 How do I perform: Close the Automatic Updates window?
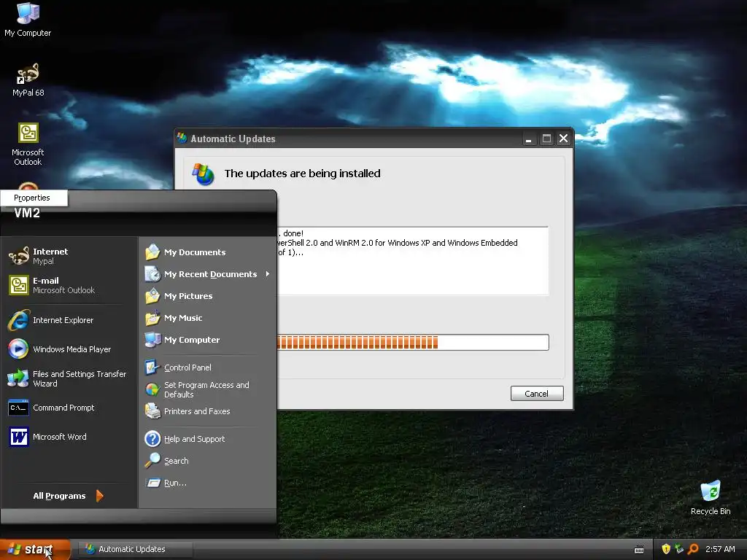tap(564, 139)
